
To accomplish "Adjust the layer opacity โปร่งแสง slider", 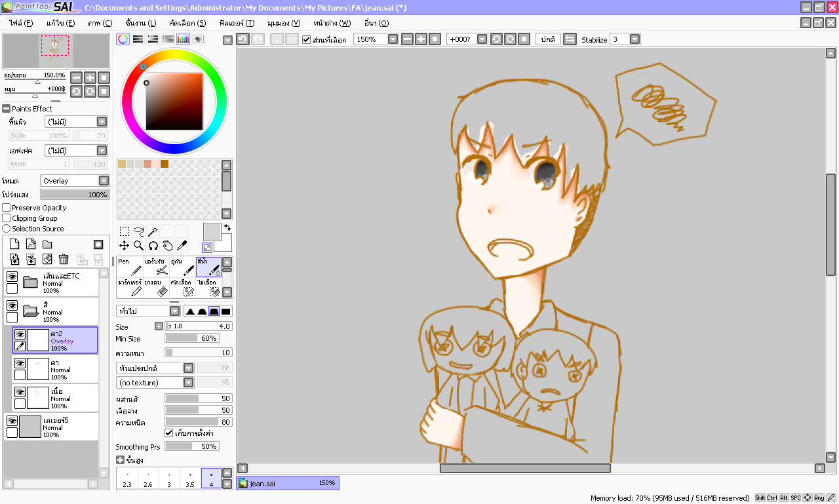I will [75, 195].
